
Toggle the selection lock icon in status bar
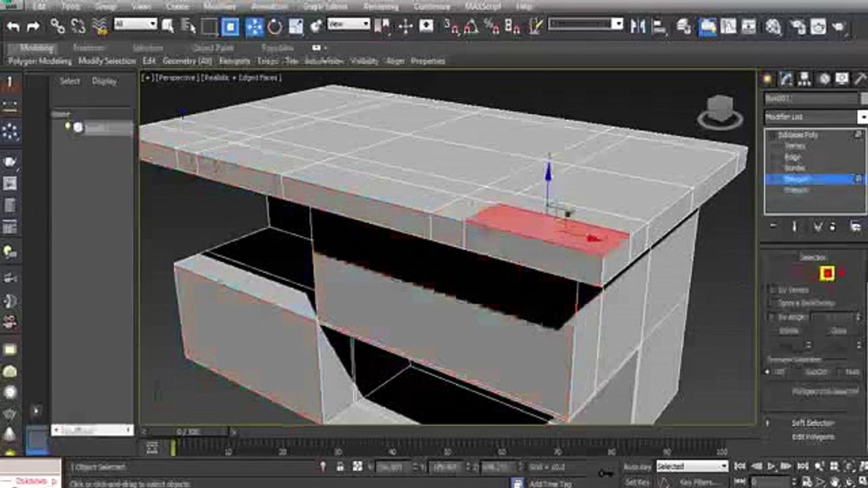[x=340, y=467]
